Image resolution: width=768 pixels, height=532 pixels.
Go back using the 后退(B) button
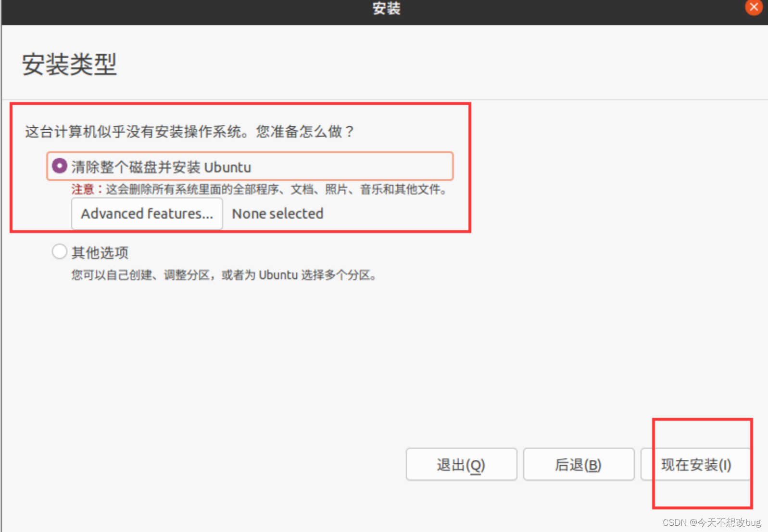(579, 464)
